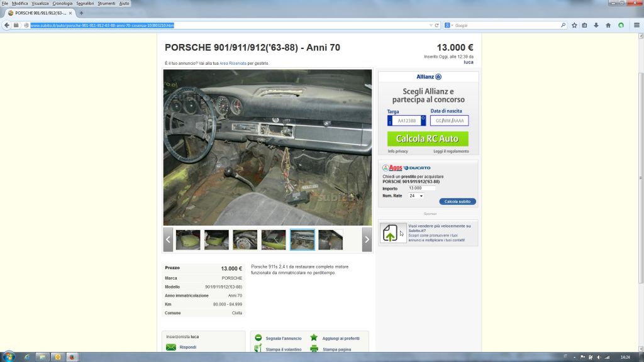Go to the browser home page icon
644x362 pixels.
pyautogui.click(x=608, y=25)
